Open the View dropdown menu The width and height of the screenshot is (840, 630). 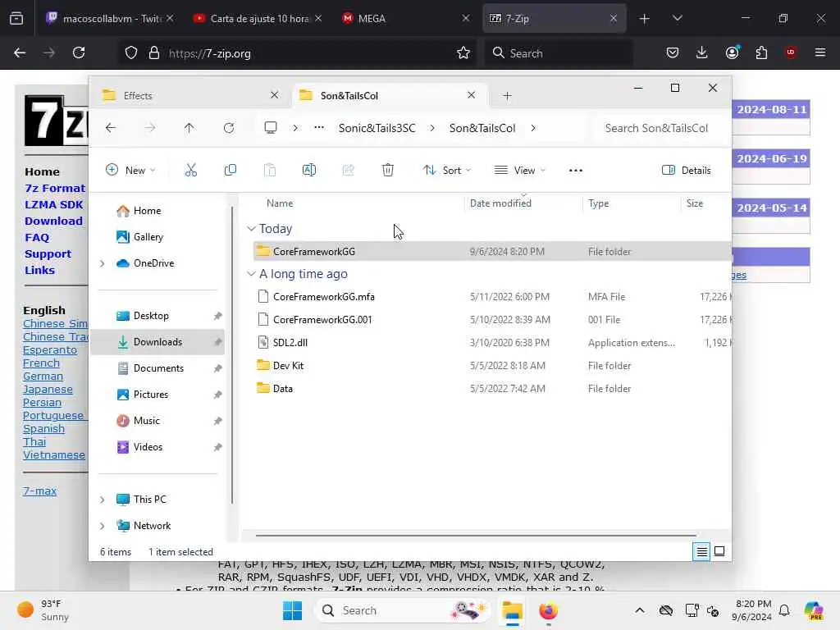point(519,171)
